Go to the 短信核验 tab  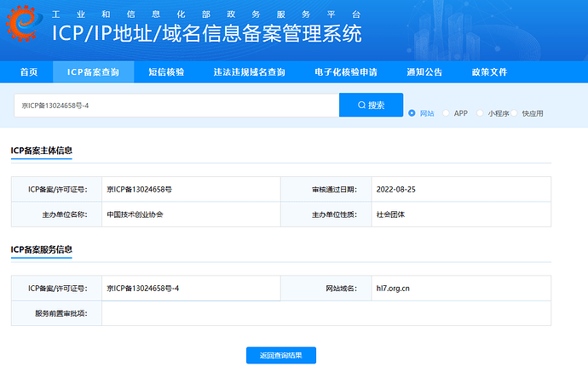pyautogui.click(x=166, y=71)
